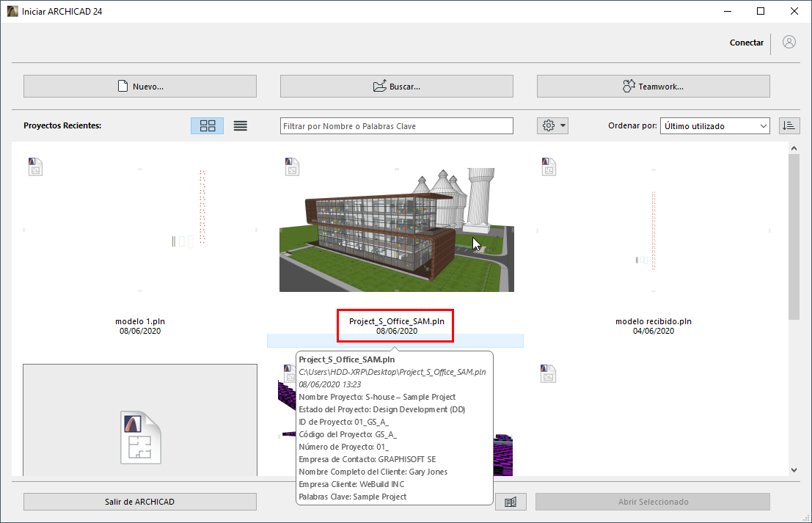Image resolution: width=812 pixels, height=523 pixels.
Task: Select the modelo 1.pln project thumbnail
Action: [x=140, y=230]
